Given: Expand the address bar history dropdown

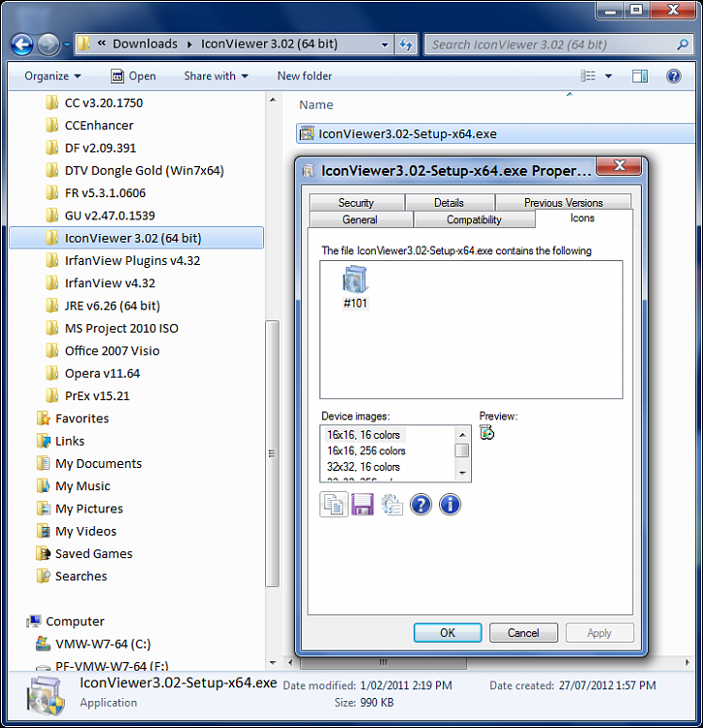Looking at the screenshot, I should [x=385, y=45].
